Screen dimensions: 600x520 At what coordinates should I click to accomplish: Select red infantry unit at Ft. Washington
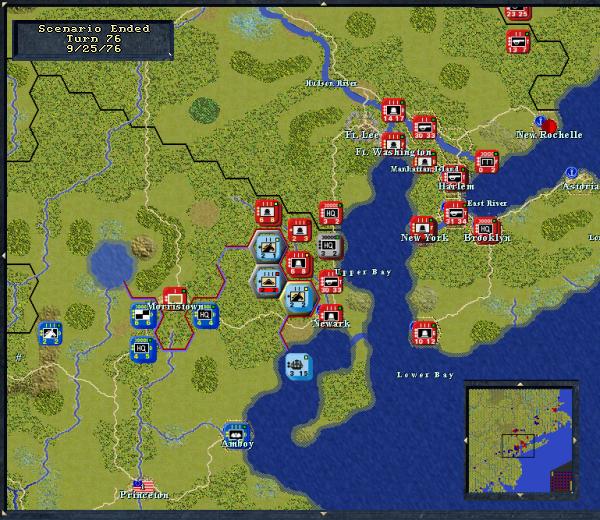(x=393, y=143)
